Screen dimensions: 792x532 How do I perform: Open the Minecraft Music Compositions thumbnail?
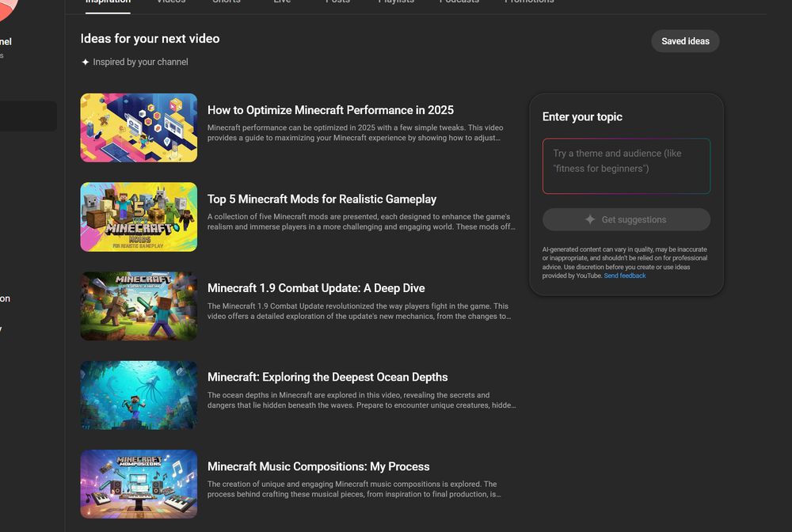[x=139, y=484]
